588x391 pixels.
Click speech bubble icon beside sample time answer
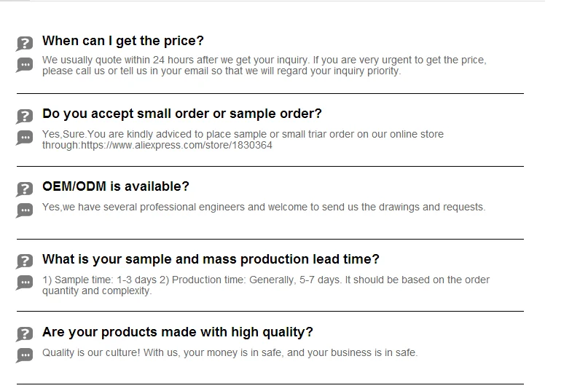pyautogui.click(x=25, y=283)
